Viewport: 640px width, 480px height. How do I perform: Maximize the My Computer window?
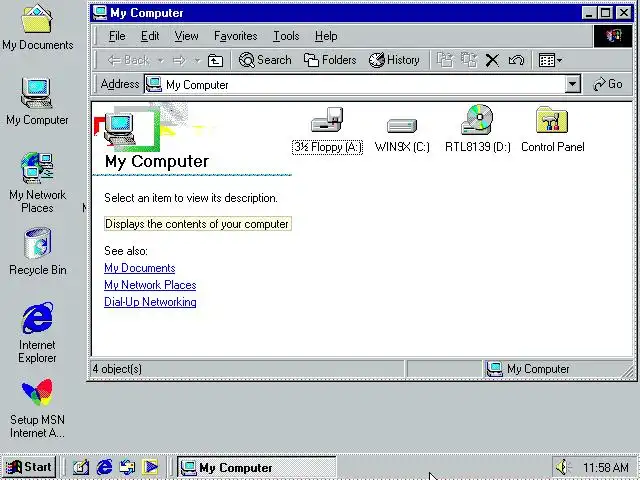tap(605, 13)
